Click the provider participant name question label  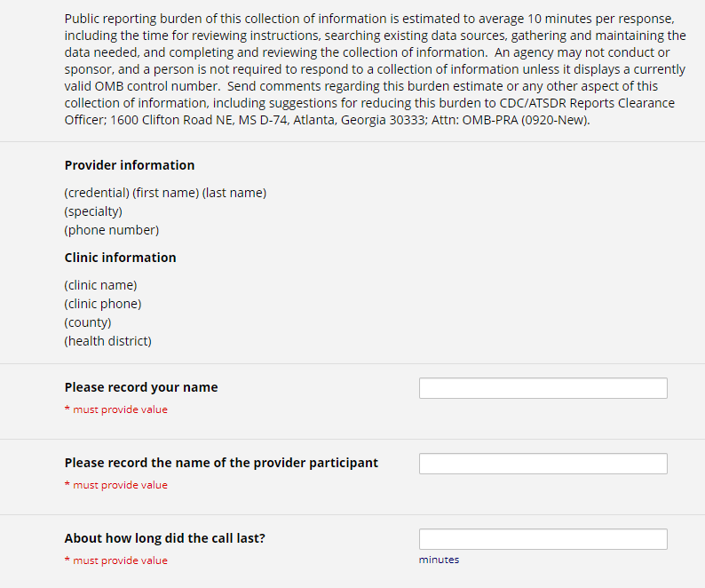(221, 463)
